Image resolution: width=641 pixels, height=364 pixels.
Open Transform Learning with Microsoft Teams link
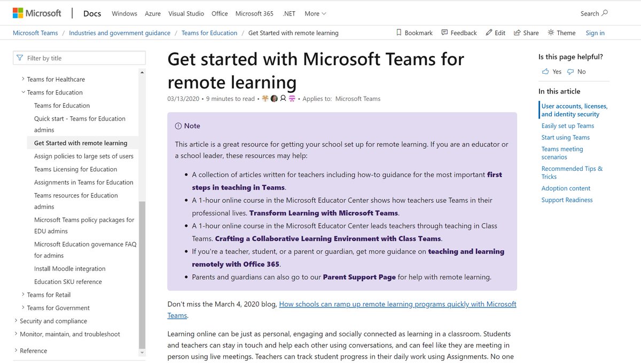(x=324, y=213)
